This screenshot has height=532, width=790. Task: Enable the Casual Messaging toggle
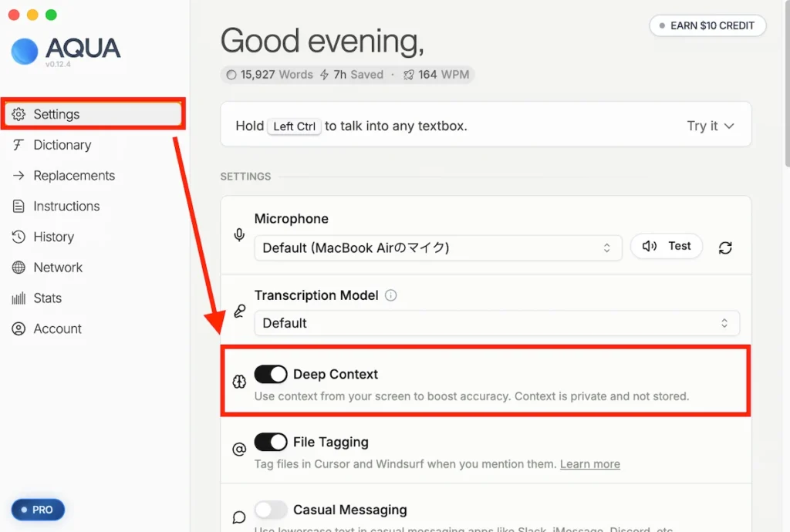coord(271,510)
